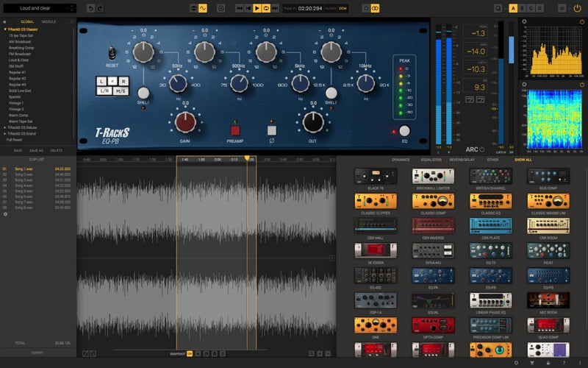Screen dimensions: 588x368
Task: Select the CSR Hall reverb module
Action: 371,225
